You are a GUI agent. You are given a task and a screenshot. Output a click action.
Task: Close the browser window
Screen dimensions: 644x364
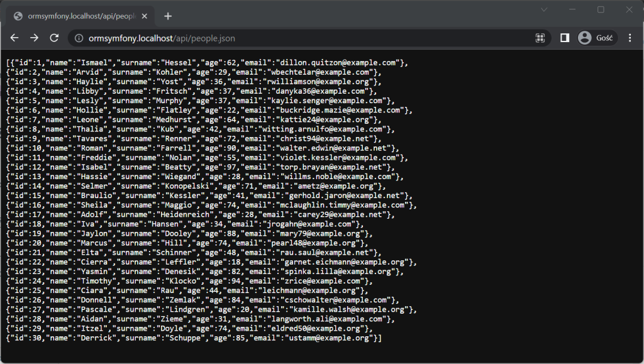(629, 9)
